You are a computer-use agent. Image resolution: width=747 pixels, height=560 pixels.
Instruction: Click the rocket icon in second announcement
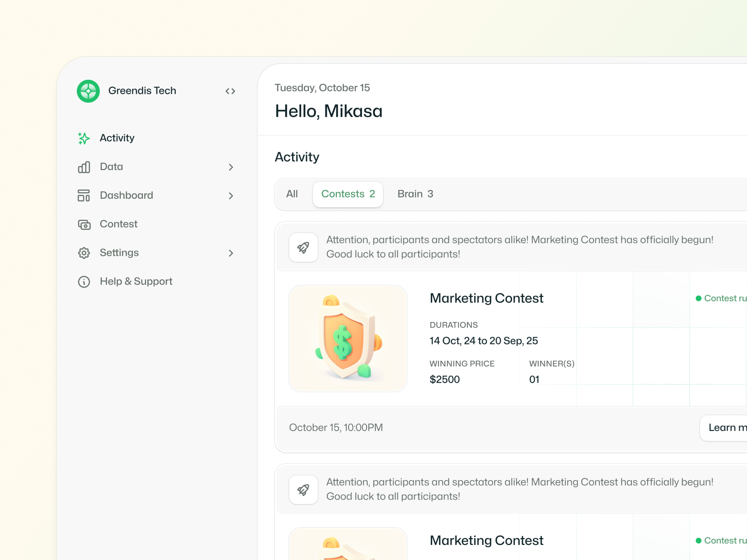[x=303, y=489]
